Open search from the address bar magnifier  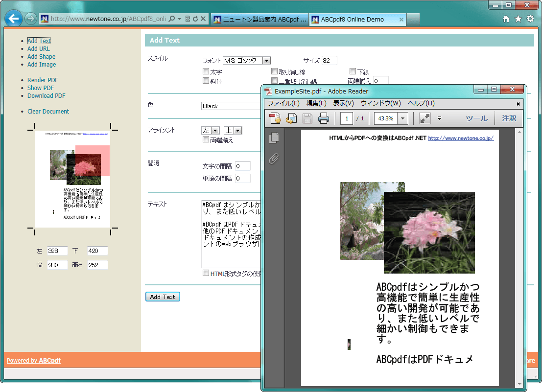[x=171, y=19]
